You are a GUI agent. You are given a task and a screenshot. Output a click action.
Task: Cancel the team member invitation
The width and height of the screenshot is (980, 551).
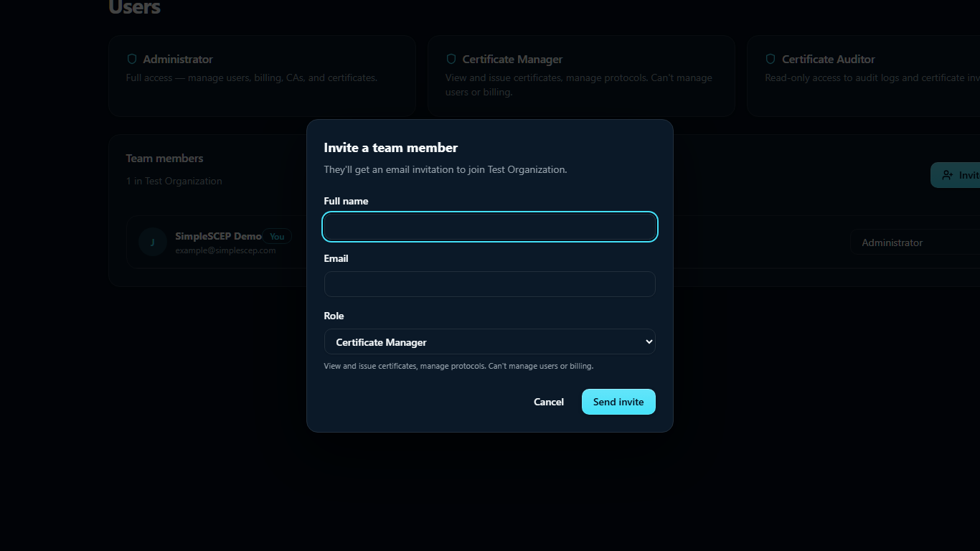point(549,402)
